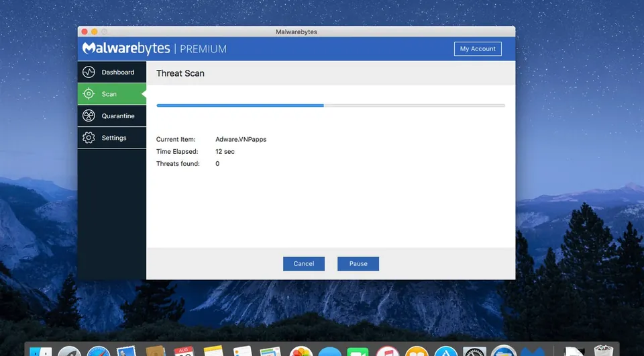The height and width of the screenshot is (356, 644).
Task: Minimize the window with yellow button
Action: [95, 32]
